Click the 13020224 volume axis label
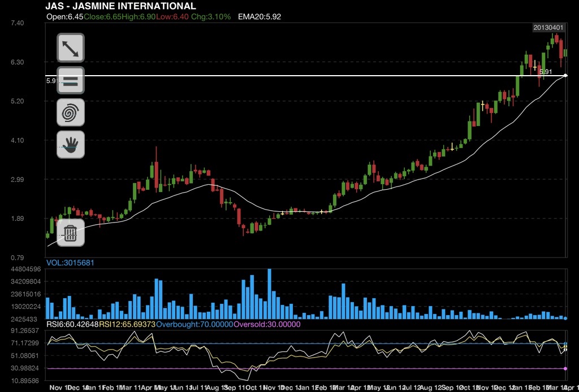The height and width of the screenshot is (392, 579). click(26, 307)
